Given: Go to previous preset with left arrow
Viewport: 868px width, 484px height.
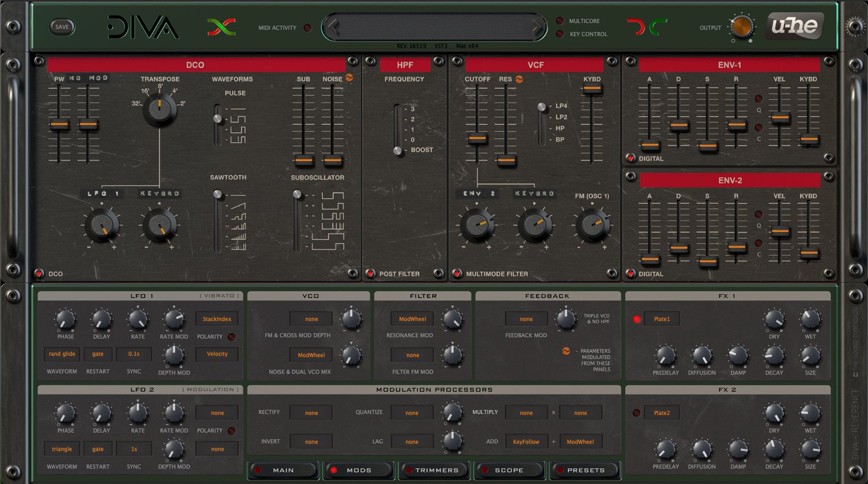Looking at the screenshot, I should pyautogui.click(x=331, y=27).
